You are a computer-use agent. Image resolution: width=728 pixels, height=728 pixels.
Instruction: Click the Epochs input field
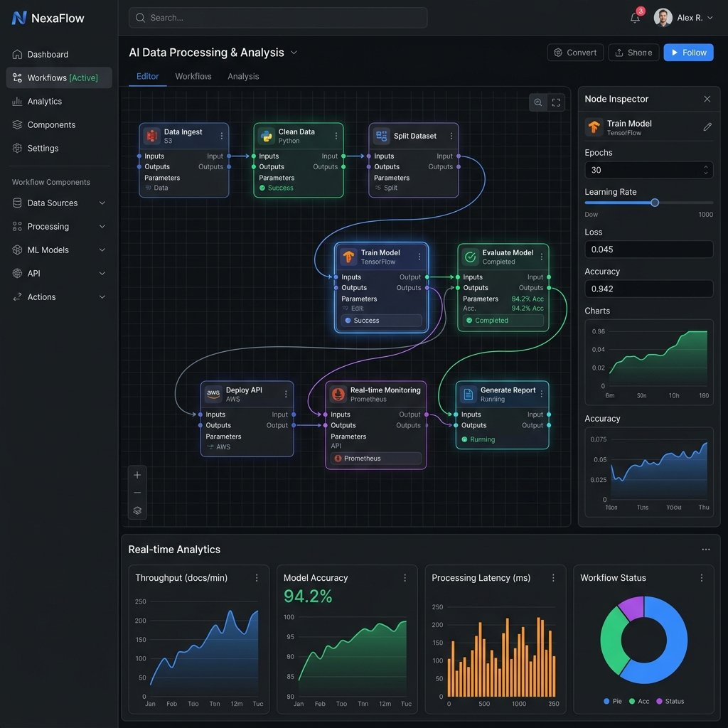[x=648, y=170]
